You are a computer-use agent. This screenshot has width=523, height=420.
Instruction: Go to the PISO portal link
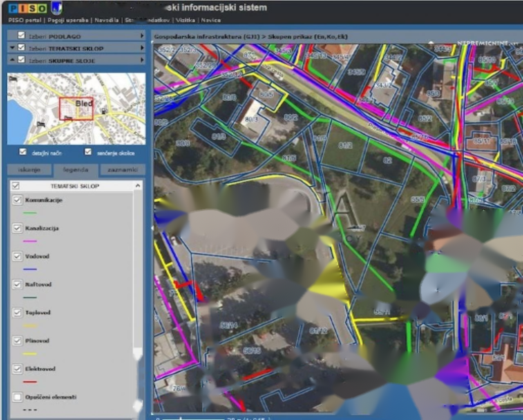[x=25, y=20]
